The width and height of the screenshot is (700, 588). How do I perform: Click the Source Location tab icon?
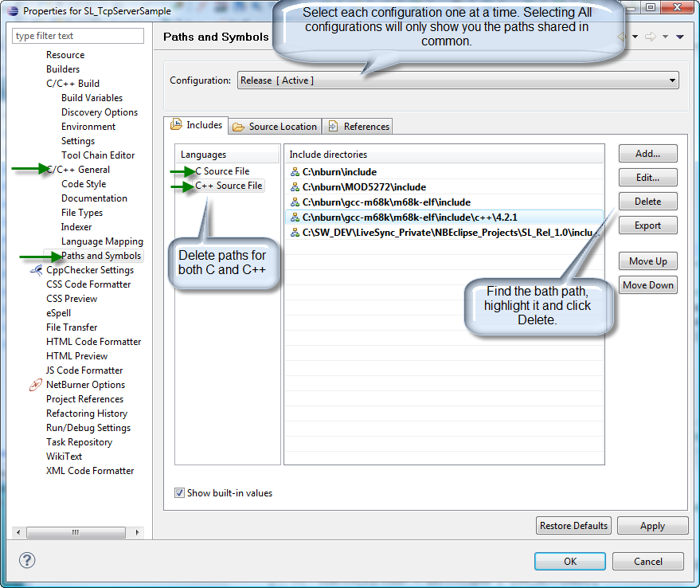pos(239,127)
